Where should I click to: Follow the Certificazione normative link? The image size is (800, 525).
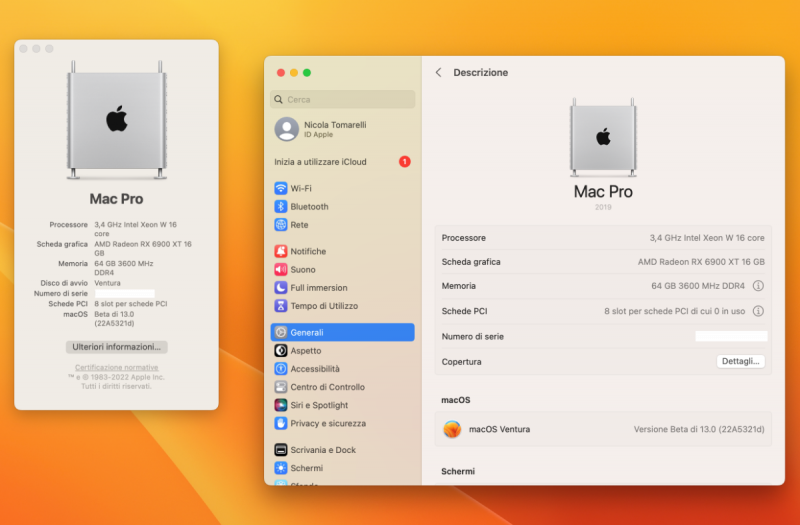tap(116, 367)
